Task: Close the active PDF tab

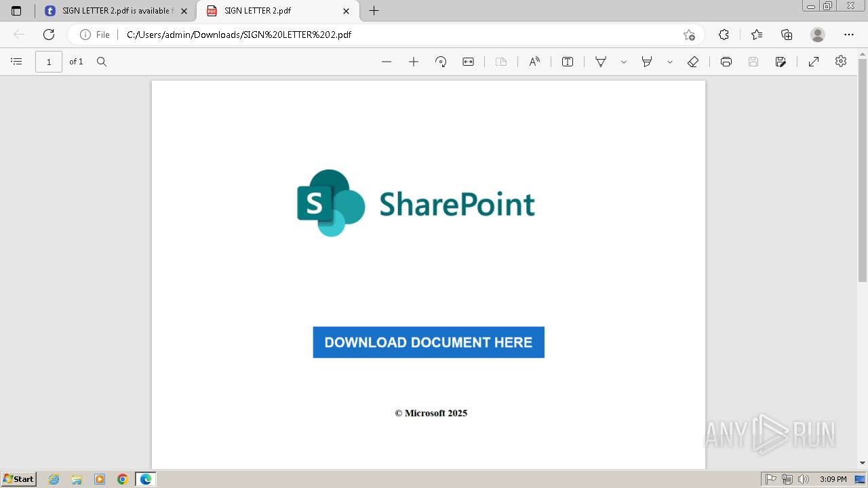Action: pyautogui.click(x=346, y=11)
